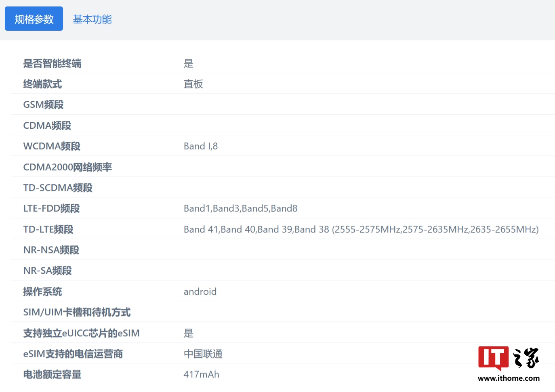Click the 是否智能终端 row label
This screenshot has height=392, width=555.
tap(52, 63)
